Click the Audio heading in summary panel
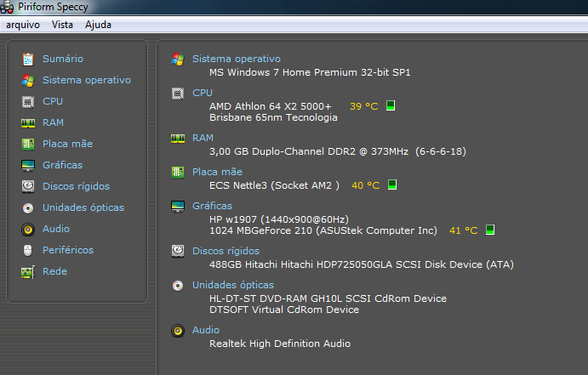 206,330
